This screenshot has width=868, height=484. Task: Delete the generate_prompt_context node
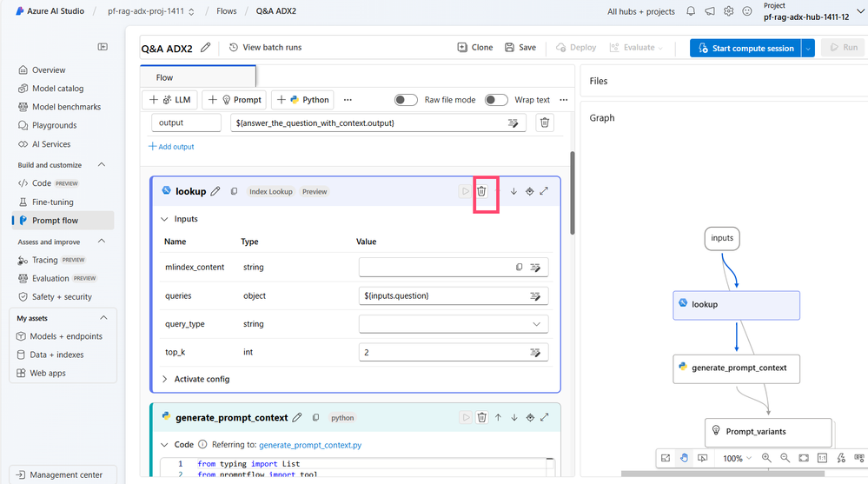tap(481, 418)
